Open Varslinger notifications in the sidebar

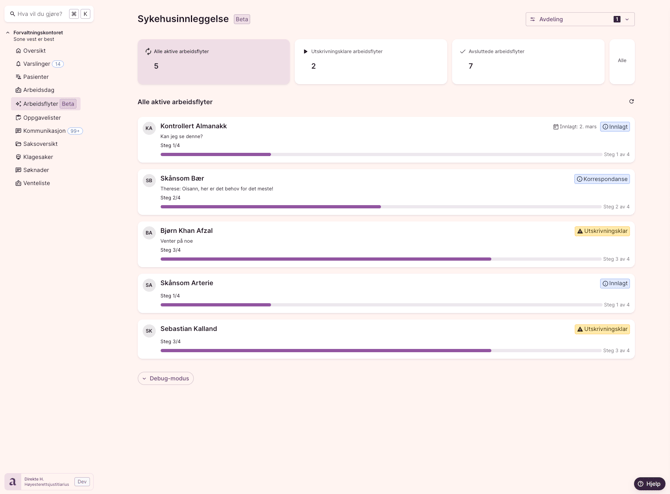pyautogui.click(x=37, y=64)
